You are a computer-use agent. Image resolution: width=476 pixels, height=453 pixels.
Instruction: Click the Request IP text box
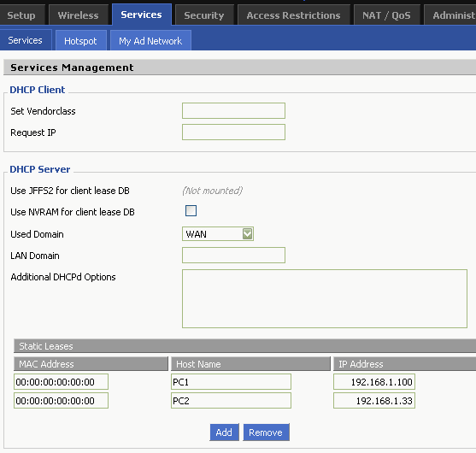(233, 132)
